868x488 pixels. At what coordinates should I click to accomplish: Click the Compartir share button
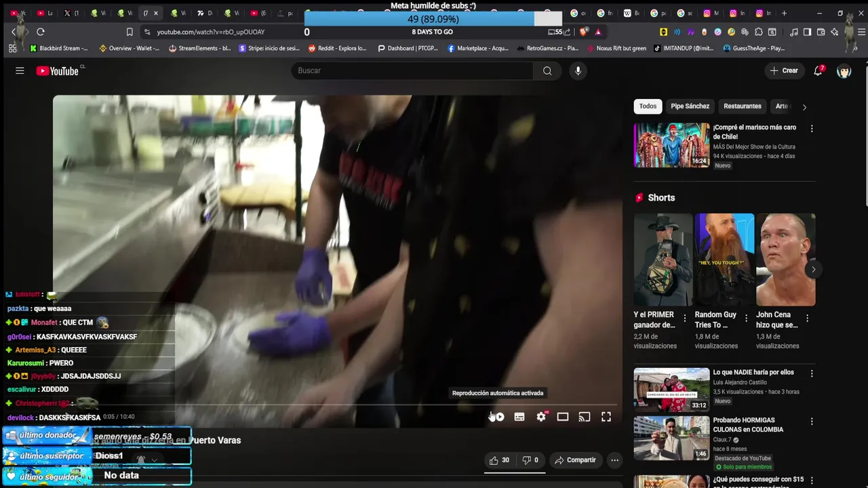tap(575, 460)
